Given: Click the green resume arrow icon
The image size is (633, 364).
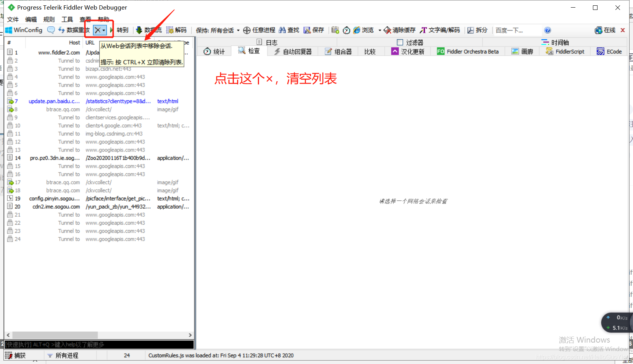Looking at the screenshot, I should (111, 30).
